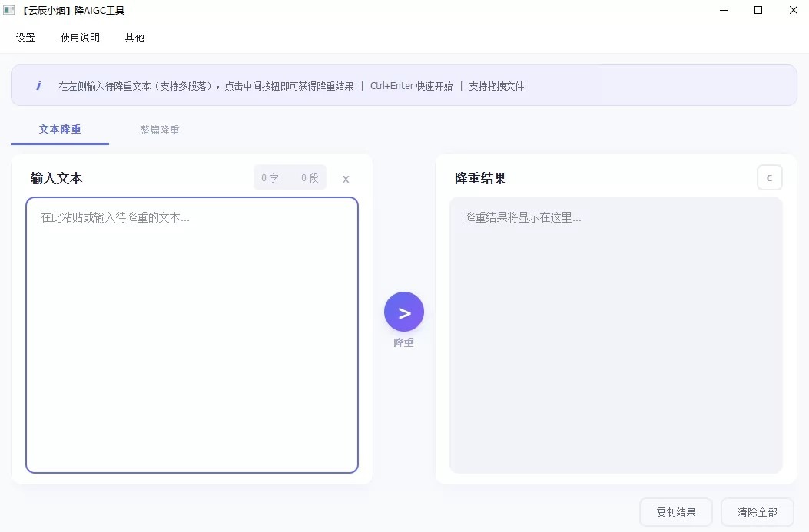Image resolution: width=809 pixels, height=532 pixels.
Task: Click the 支持拖拽文件 hint text
Action: pyautogui.click(x=496, y=86)
